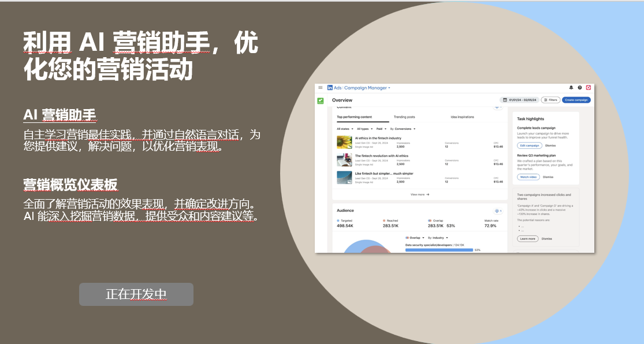Click the Review Q3 marketing plan title

[x=536, y=155]
